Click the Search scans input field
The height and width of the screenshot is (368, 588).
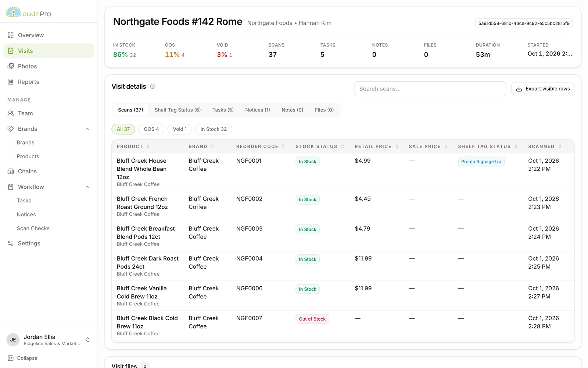click(x=430, y=89)
